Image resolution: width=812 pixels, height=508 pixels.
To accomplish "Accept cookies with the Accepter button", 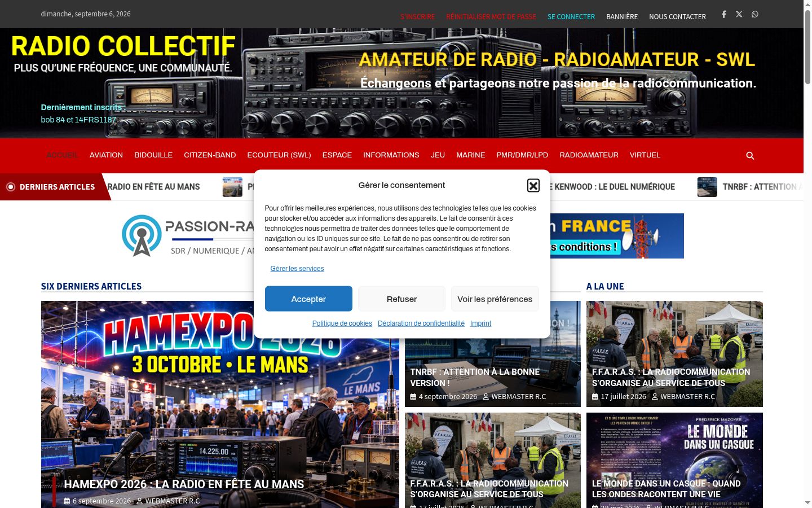I will coord(308,299).
